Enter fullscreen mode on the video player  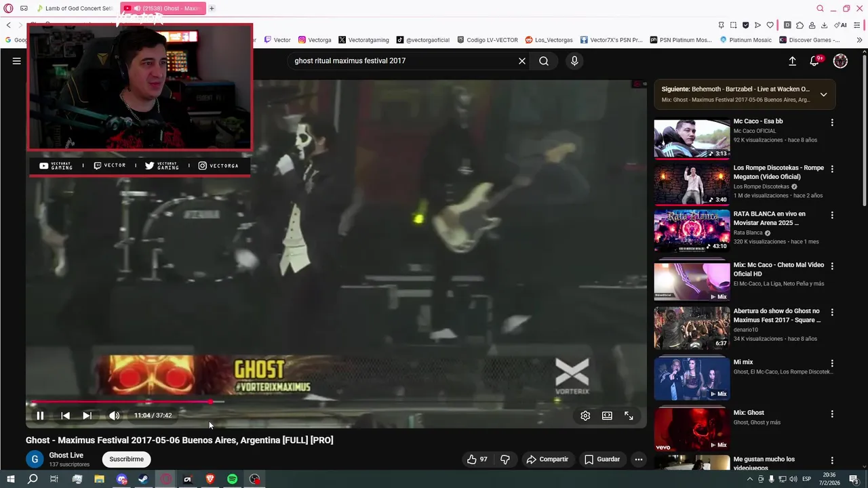pyautogui.click(x=629, y=415)
